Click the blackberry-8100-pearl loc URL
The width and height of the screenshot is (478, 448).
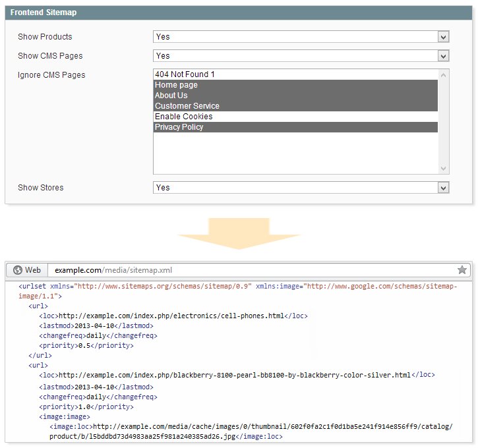234,375
